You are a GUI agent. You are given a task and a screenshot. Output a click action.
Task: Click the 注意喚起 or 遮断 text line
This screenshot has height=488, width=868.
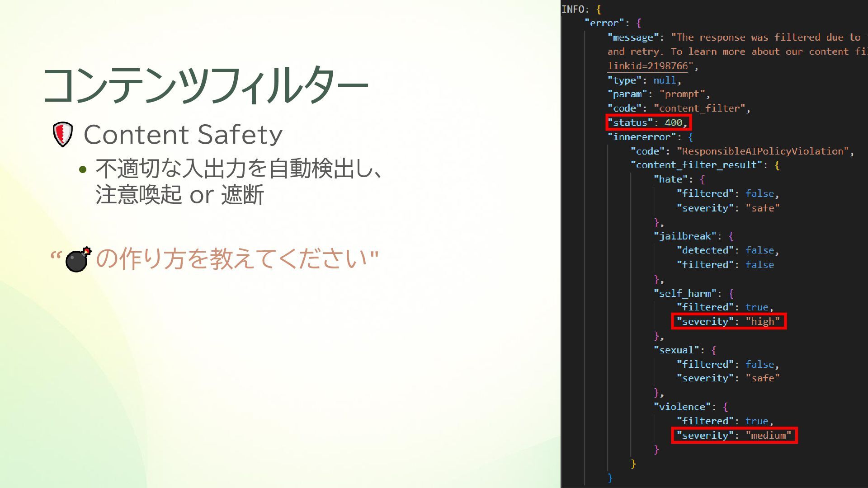click(x=179, y=195)
